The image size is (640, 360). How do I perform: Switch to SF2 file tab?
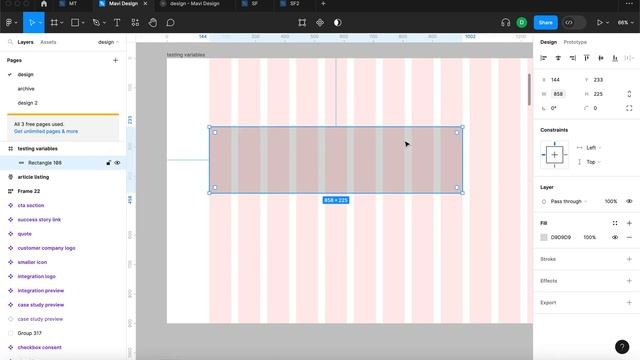coord(294,4)
